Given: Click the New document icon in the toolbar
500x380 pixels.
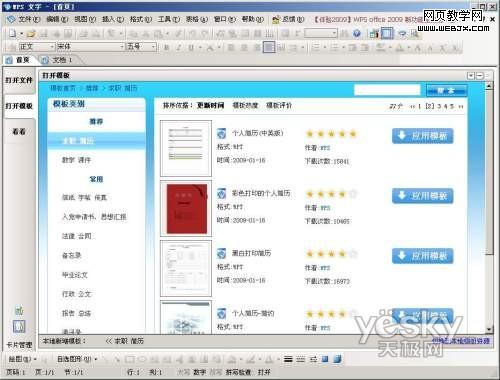Looking at the screenshot, I should click(x=12, y=33).
